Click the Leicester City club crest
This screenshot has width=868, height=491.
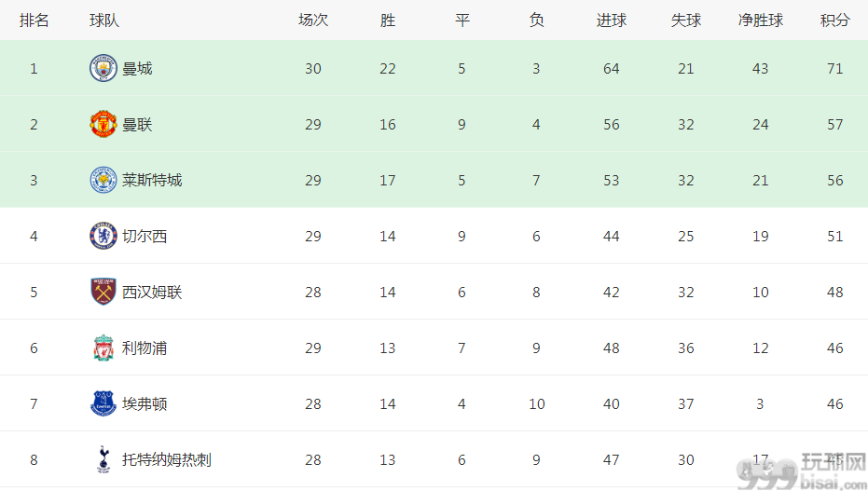click(103, 180)
